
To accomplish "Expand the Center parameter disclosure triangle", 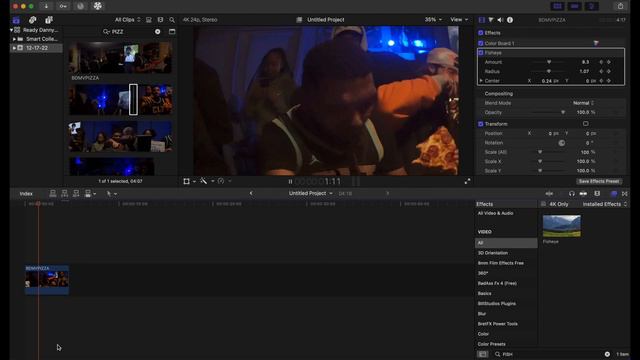I will (x=481, y=81).
